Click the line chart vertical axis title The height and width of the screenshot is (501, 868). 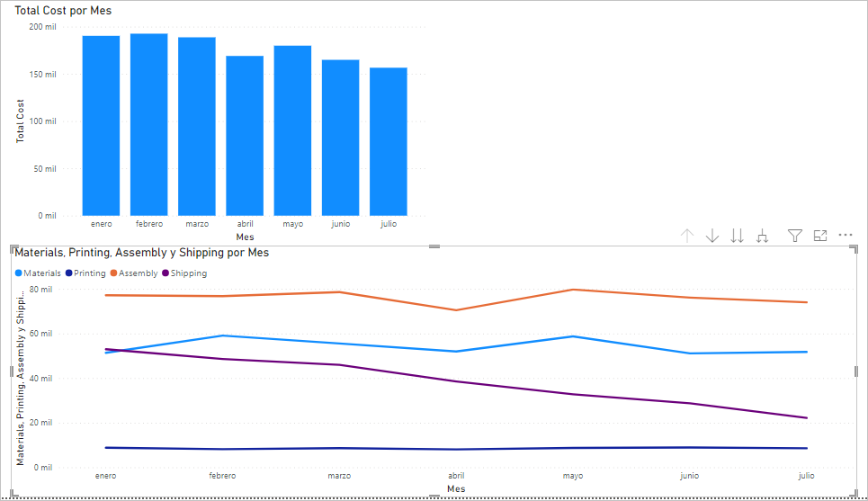(20, 377)
